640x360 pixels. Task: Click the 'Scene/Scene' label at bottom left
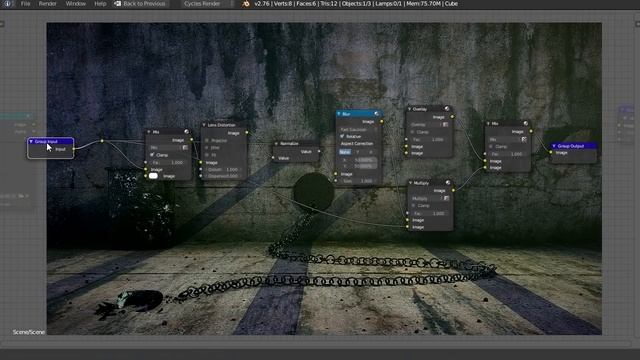29,332
